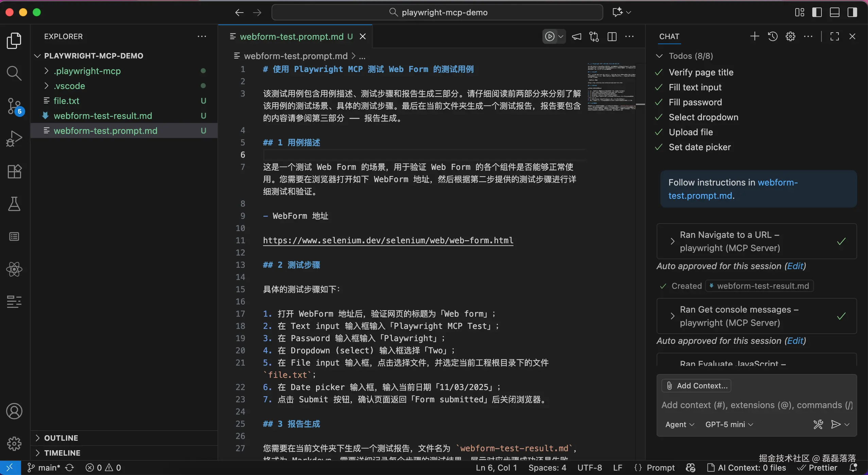Screen dimensions: 868x475
Task: Click the Search icon in activity bar
Action: click(14, 73)
